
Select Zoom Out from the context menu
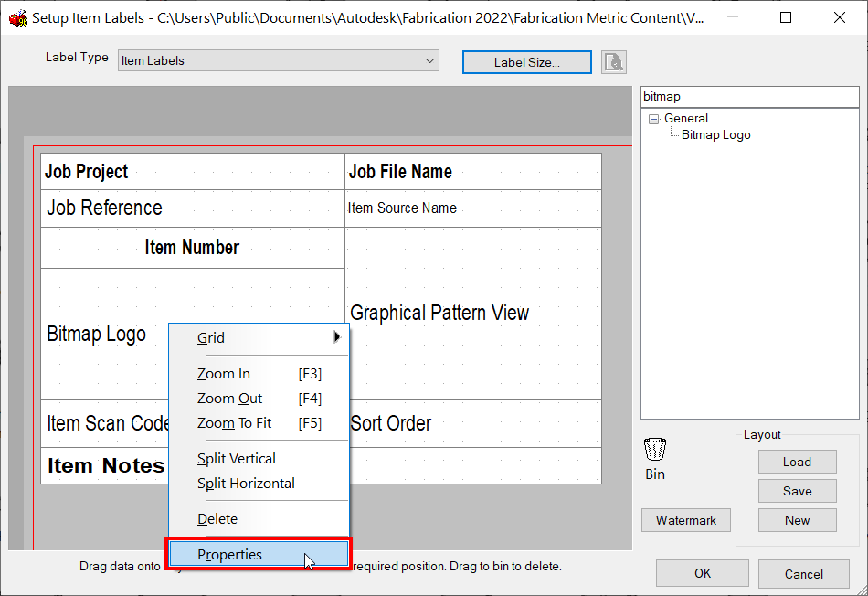point(229,399)
